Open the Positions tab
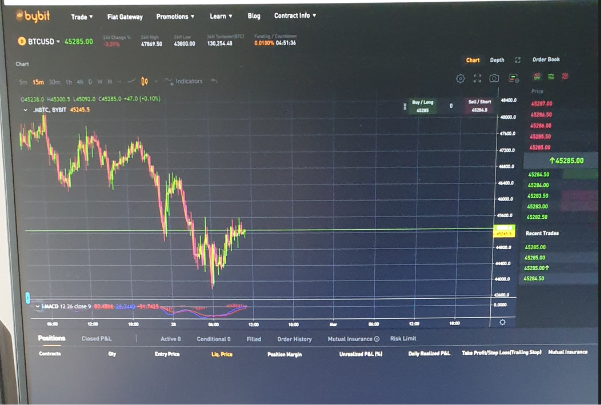602x405 pixels. point(51,338)
